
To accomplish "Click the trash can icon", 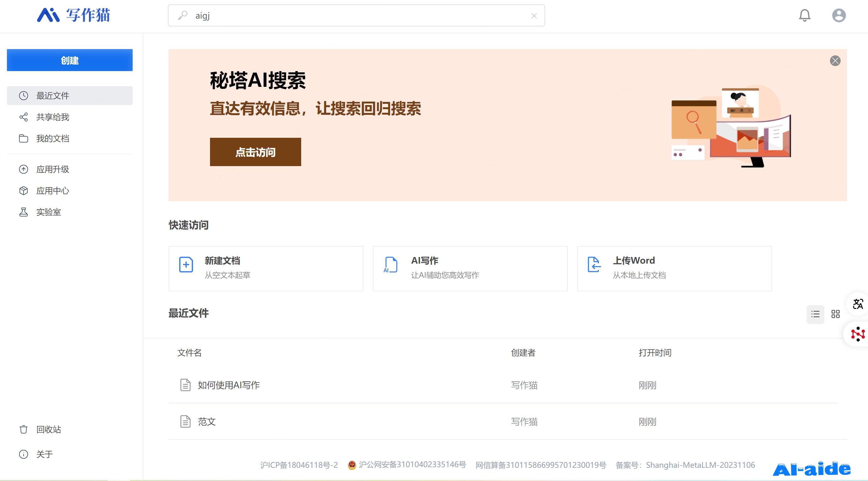I will click(x=24, y=429).
